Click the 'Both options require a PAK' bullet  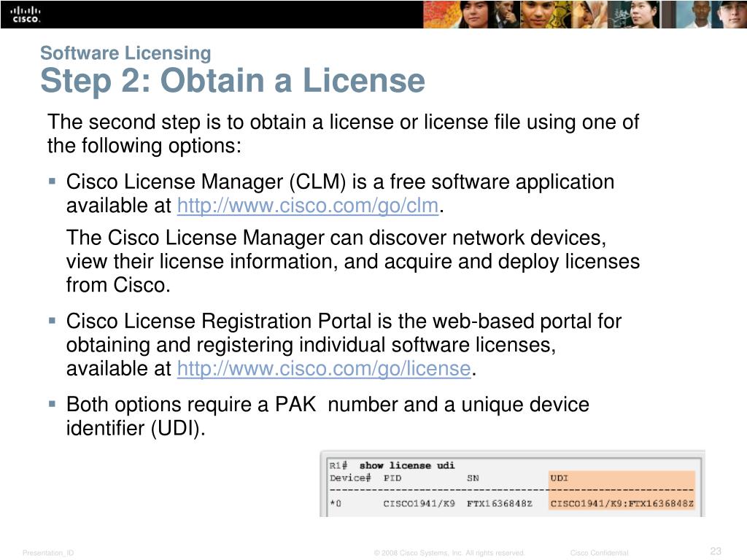(x=328, y=416)
